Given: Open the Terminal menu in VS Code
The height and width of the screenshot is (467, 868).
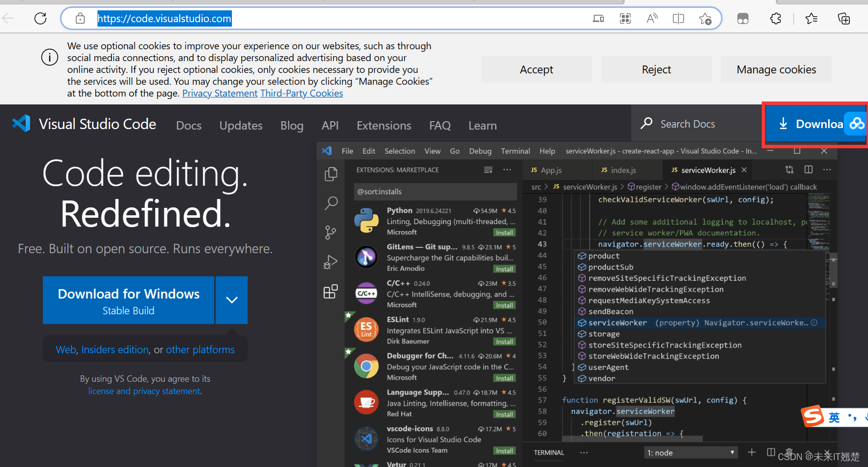Looking at the screenshot, I should point(515,151).
